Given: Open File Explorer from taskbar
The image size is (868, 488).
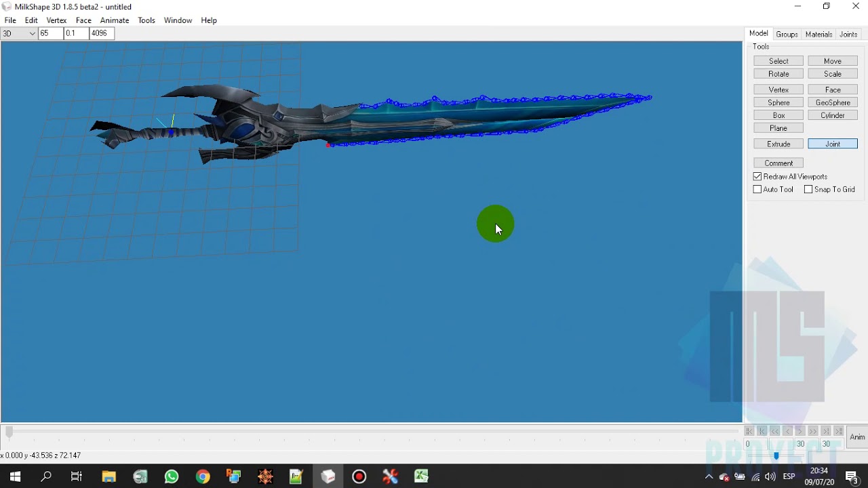Looking at the screenshot, I should pyautogui.click(x=108, y=476).
